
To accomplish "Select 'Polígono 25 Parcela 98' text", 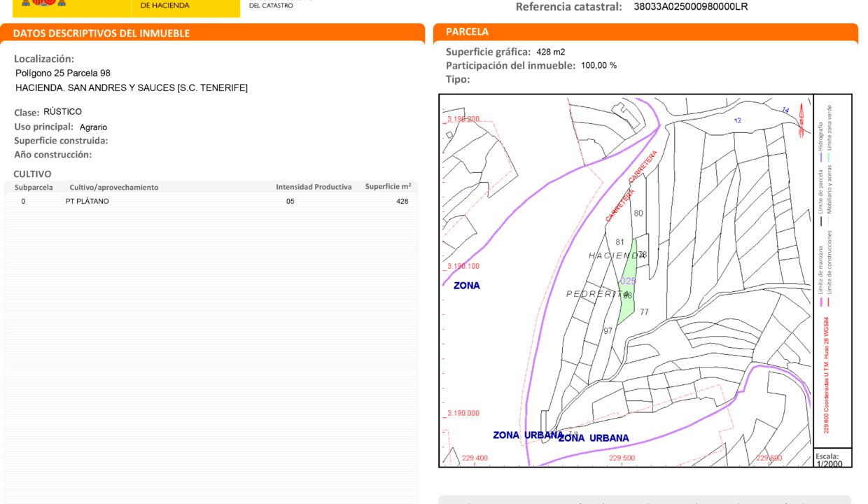I will click(63, 73).
